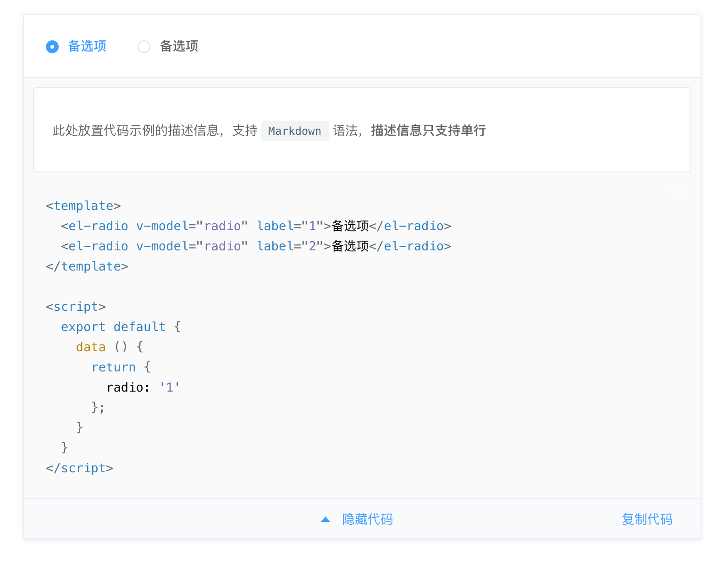Click the return { code line
The height and width of the screenshot is (564, 728).
tap(121, 367)
